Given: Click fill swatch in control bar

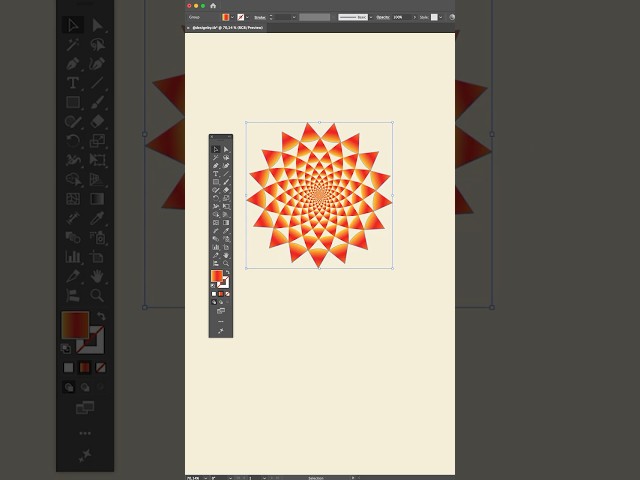Looking at the screenshot, I should click(226, 17).
